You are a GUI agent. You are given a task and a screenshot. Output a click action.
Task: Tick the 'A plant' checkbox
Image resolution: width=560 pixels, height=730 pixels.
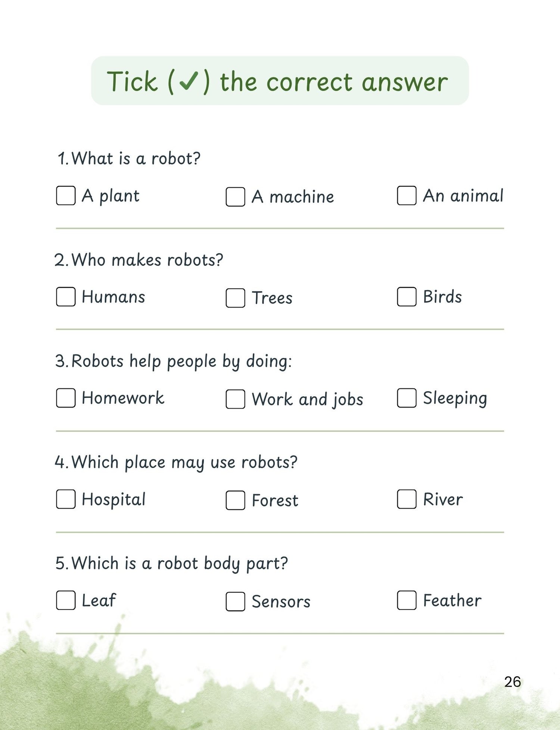point(66,196)
